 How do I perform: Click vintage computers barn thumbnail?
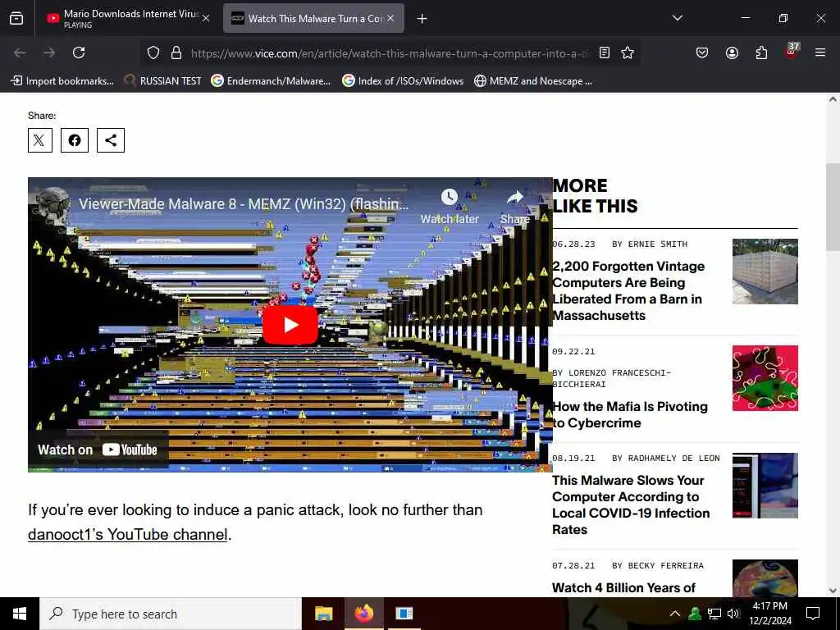[x=765, y=272]
